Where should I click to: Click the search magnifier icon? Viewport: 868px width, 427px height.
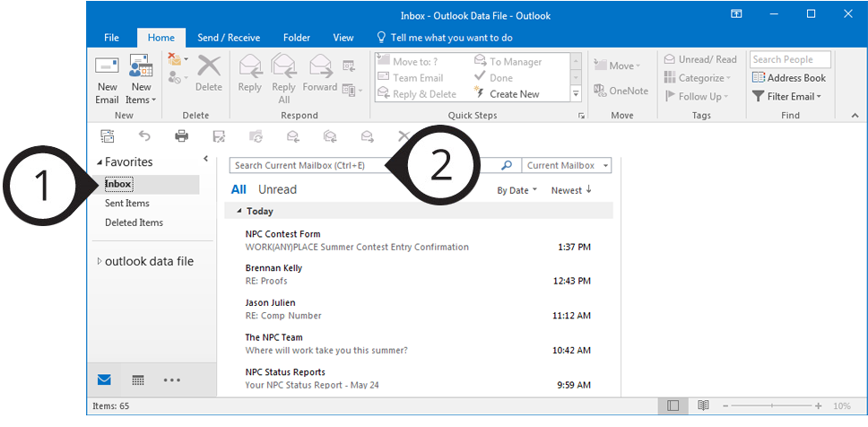(507, 166)
